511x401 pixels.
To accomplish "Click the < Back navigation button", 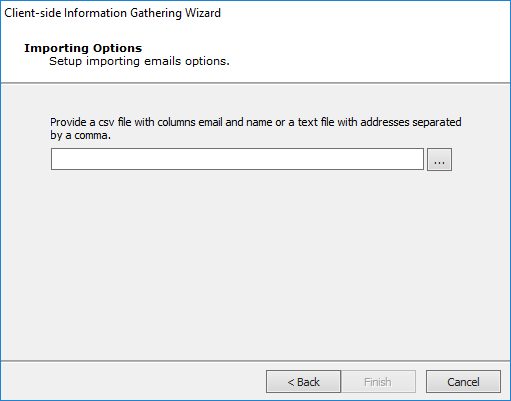I will [303, 382].
